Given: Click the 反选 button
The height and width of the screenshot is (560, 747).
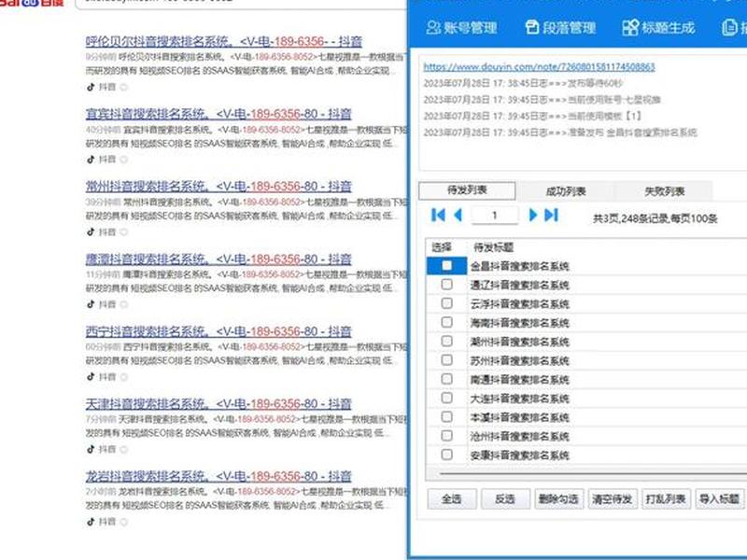Looking at the screenshot, I should point(505,498).
